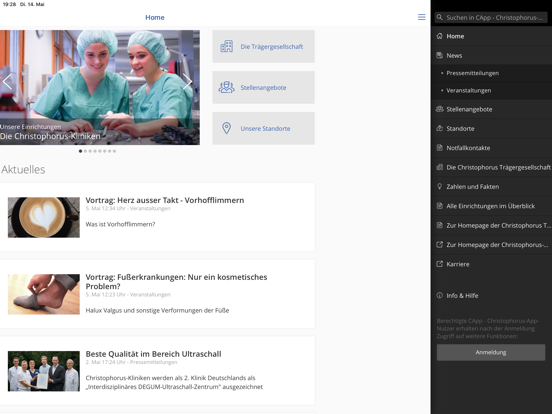Open the Die Christophorus-Kliniken carousel image
Screen dimensions: 552x414
coord(100,87)
